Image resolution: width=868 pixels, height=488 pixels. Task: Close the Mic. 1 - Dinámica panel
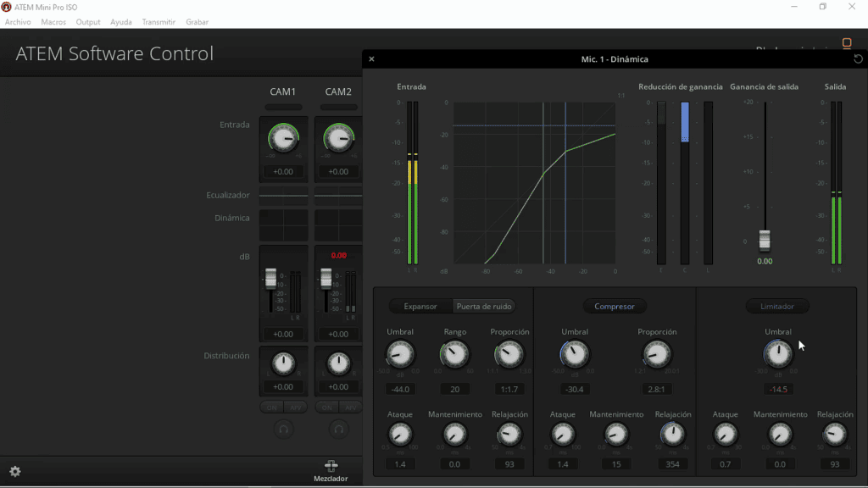371,59
